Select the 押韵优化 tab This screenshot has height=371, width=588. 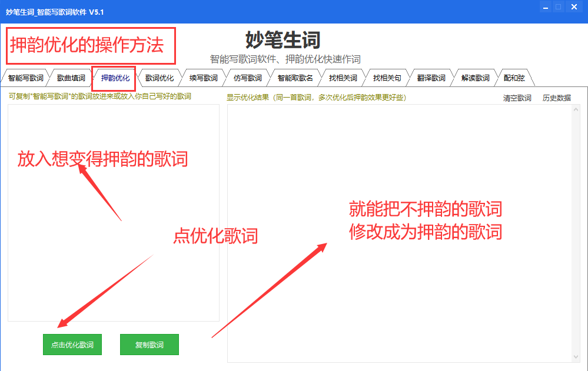pos(115,78)
